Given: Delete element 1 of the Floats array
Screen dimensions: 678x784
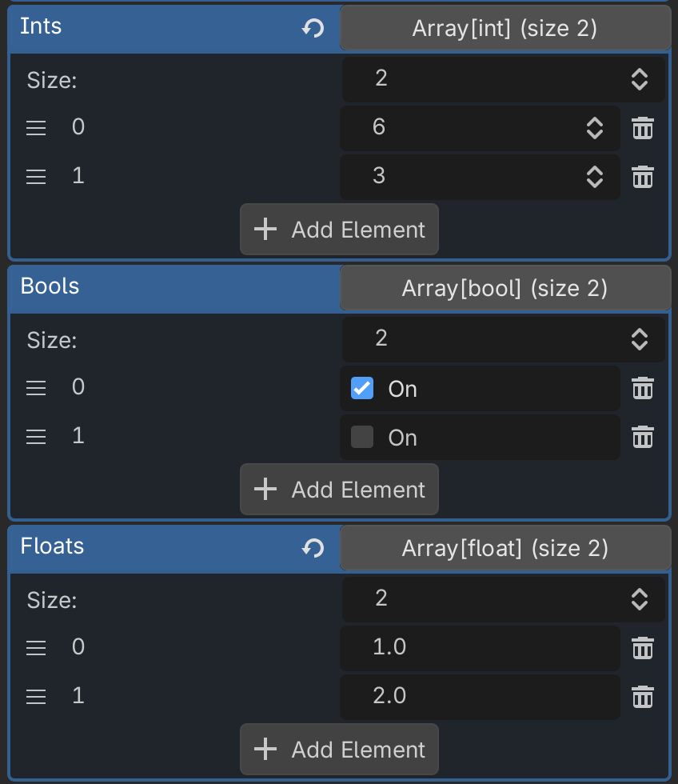Looking at the screenshot, I should [643, 697].
